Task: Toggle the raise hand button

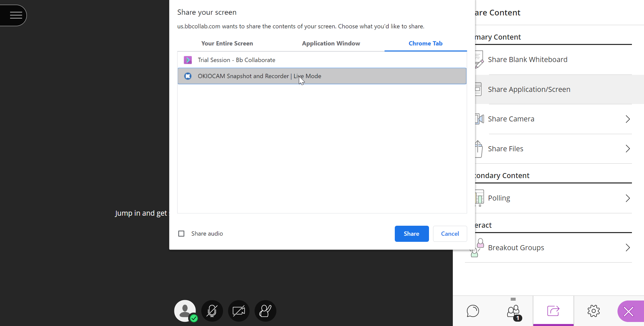Action: pyautogui.click(x=265, y=311)
